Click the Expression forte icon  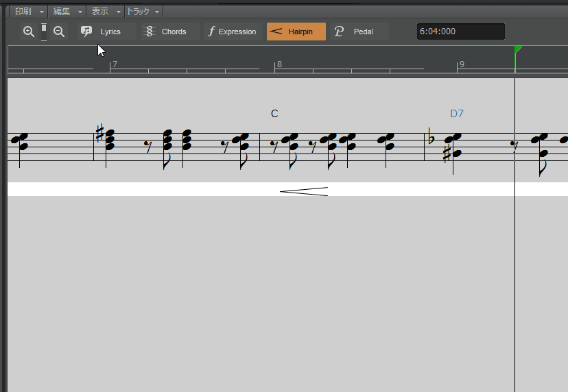pyautogui.click(x=211, y=32)
